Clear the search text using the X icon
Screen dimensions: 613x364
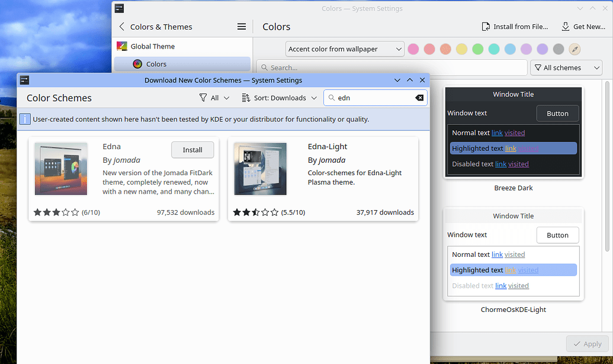(419, 98)
